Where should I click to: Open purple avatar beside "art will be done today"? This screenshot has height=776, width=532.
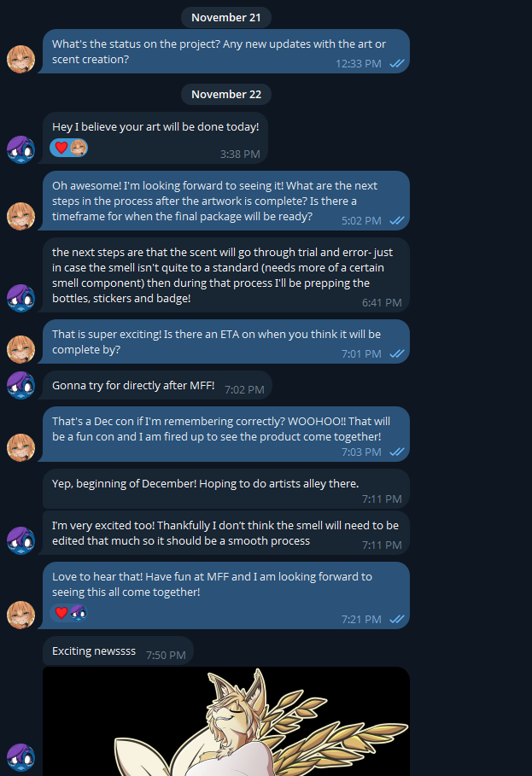[x=20, y=149]
